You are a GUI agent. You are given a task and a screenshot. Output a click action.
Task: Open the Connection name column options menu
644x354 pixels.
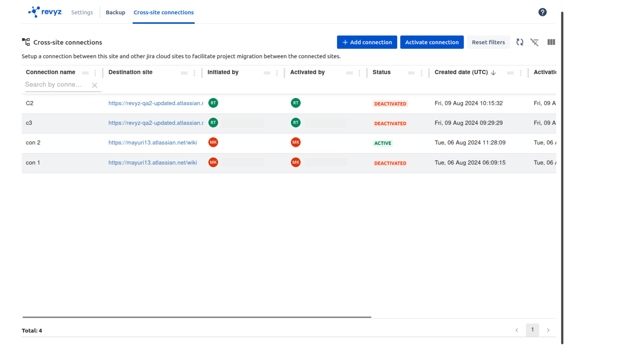(x=95, y=73)
